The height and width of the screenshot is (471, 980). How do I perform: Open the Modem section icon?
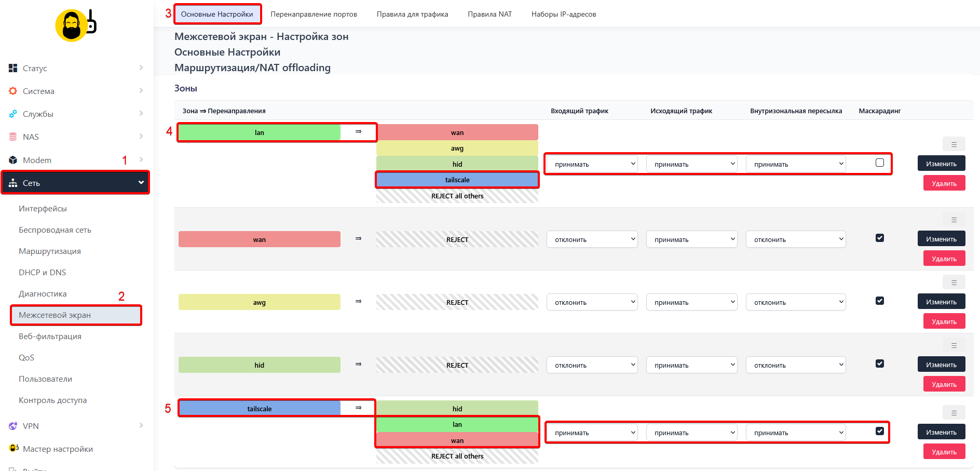[12, 159]
